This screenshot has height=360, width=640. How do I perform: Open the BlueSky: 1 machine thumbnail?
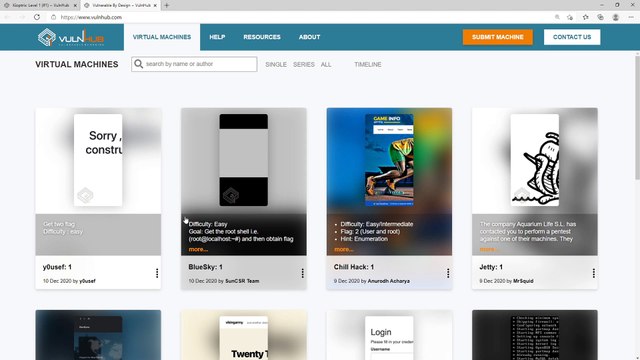pyautogui.click(x=244, y=160)
